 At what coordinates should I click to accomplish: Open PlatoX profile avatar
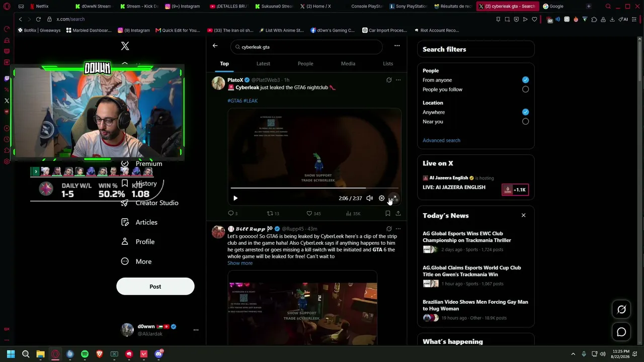218,83
